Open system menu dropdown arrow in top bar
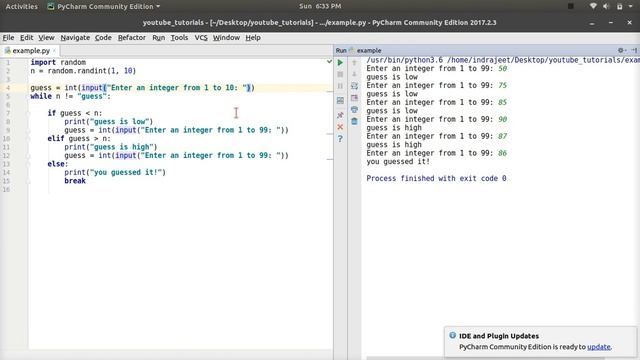This screenshot has height=360, width=640. (x=631, y=6)
